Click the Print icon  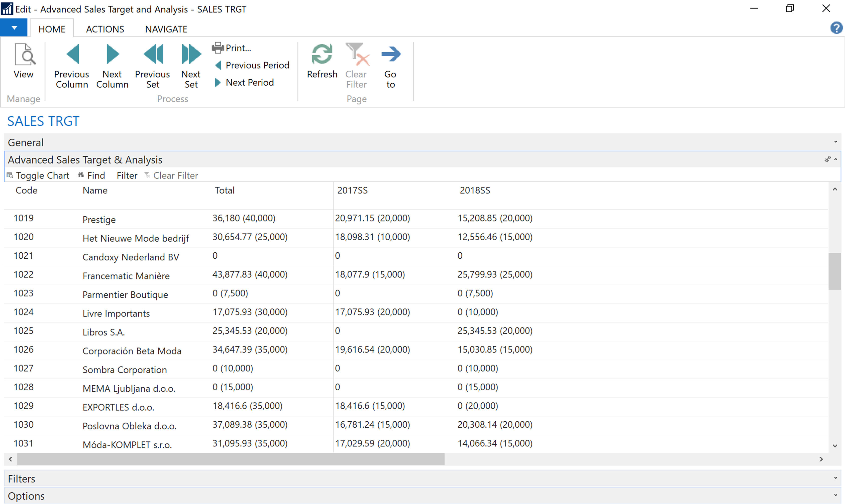(218, 48)
